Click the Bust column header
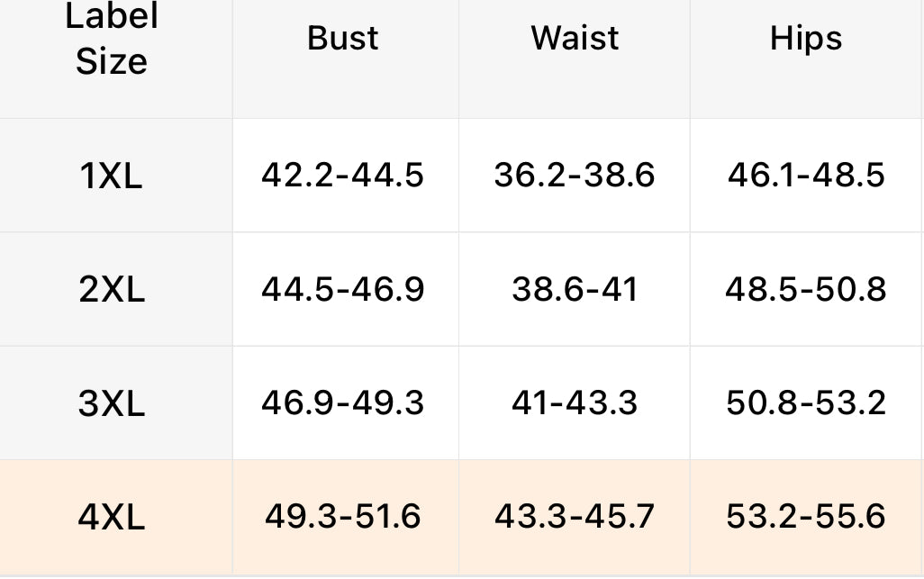The width and height of the screenshot is (924, 579). [x=343, y=39]
